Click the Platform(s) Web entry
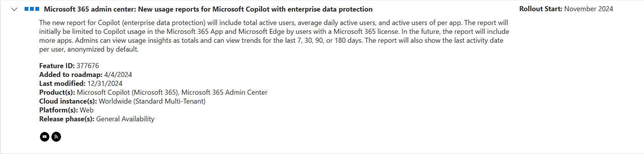 coord(86,110)
